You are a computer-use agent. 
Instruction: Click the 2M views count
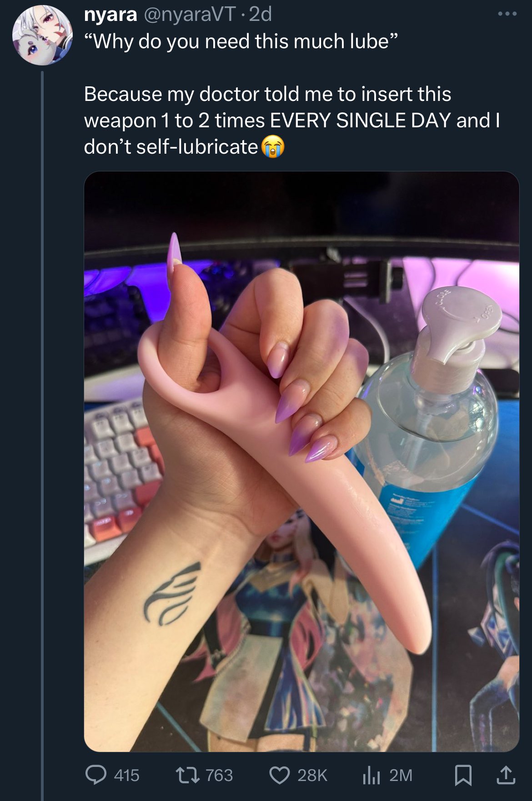coord(401,775)
